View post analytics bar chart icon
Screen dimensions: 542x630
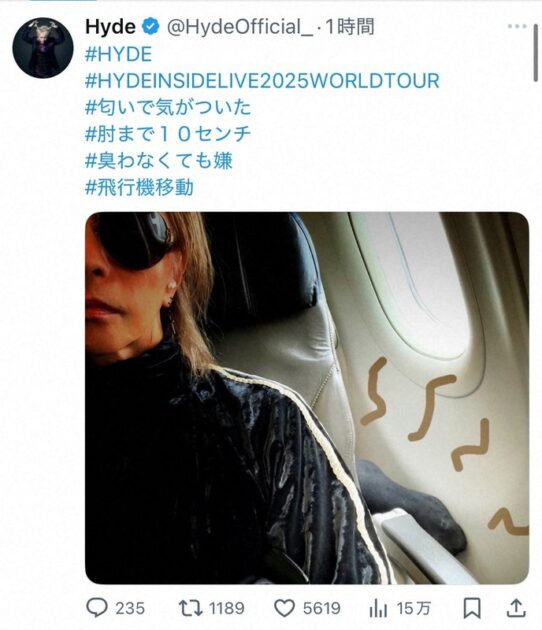tap(378, 608)
